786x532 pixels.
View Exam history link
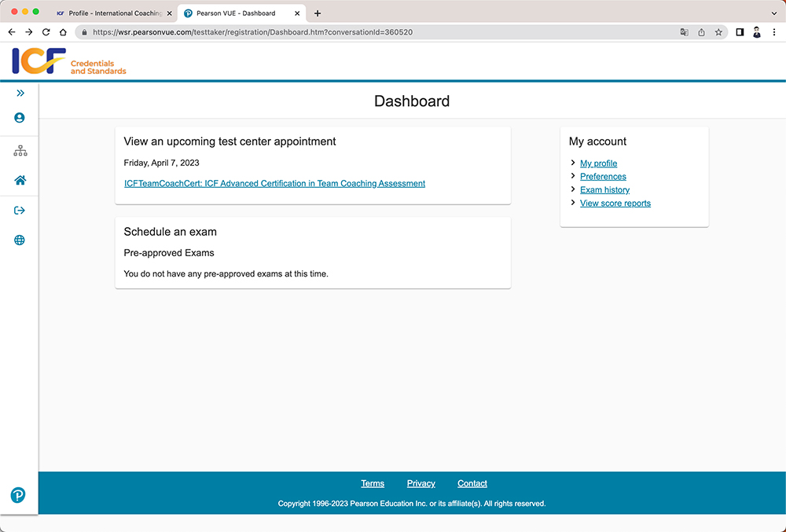click(x=604, y=190)
